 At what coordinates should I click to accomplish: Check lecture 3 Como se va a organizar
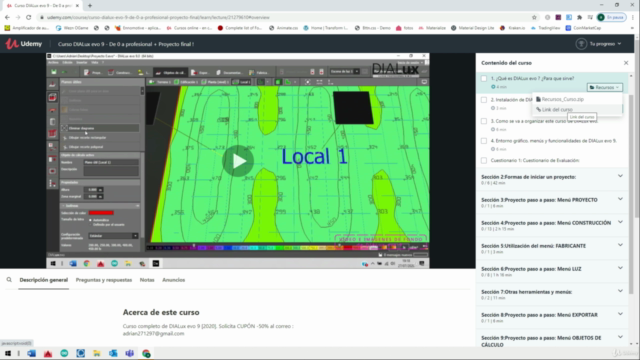(484, 121)
